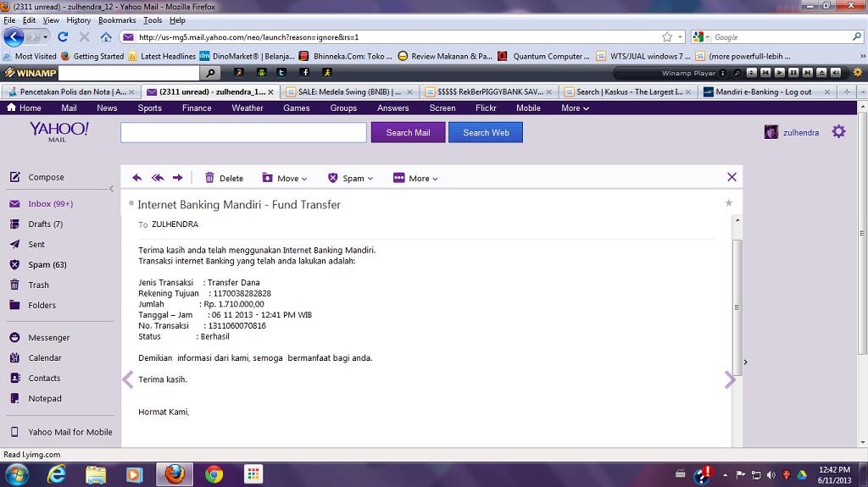Click the Twitter icon in Winamp toolbar
Viewport: 868px width, 487px height.
click(x=281, y=73)
